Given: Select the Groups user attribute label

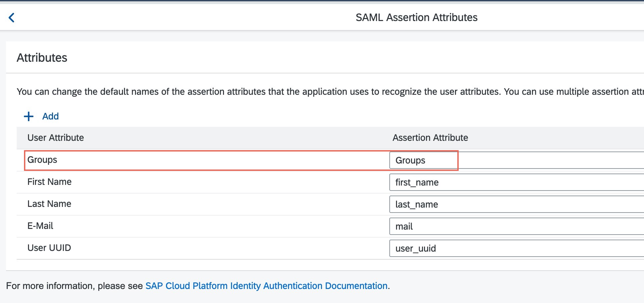Looking at the screenshot, I should (x=42, y=160).
